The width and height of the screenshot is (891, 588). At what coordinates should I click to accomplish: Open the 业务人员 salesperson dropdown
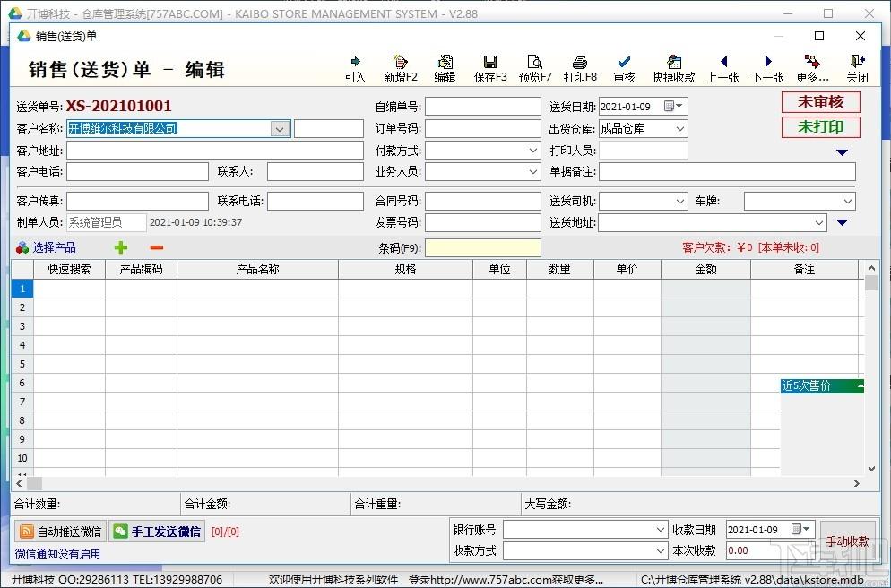pos(533,171)
